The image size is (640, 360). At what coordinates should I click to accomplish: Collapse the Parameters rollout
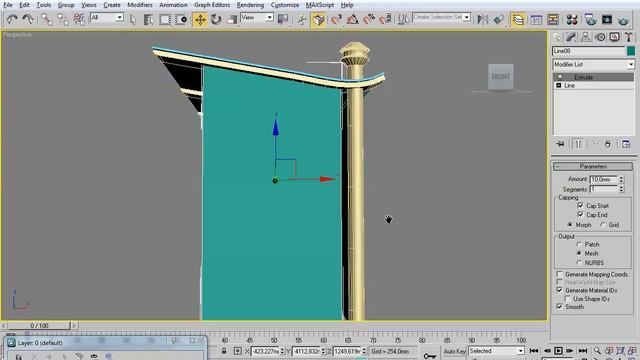(593, 167)
